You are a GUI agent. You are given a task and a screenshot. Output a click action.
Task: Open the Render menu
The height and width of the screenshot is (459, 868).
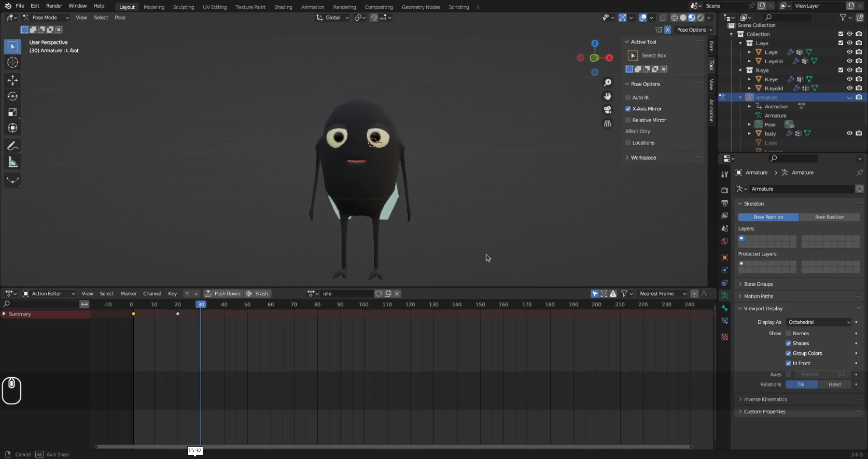(x=54, y=6)
